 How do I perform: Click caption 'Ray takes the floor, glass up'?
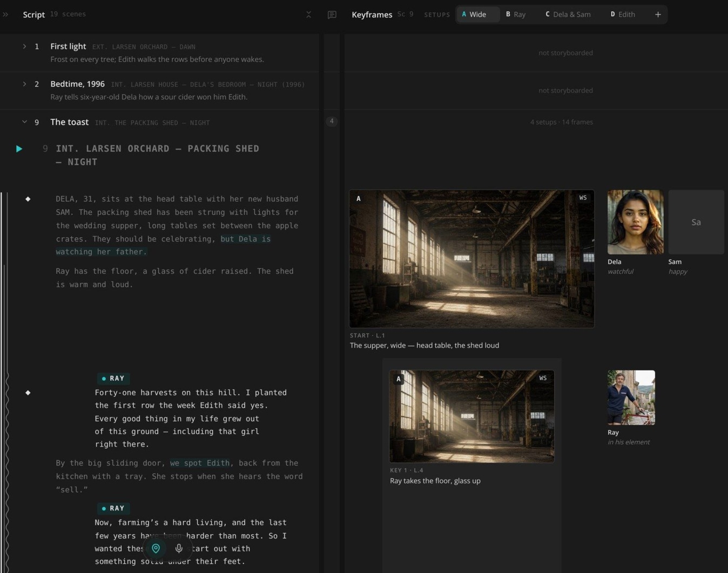pos(435,481)
